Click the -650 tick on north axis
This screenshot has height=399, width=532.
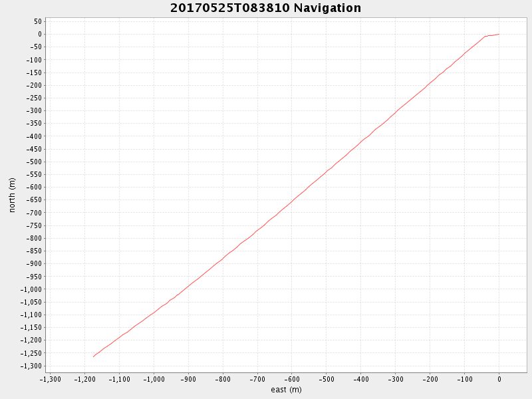click(34, 200)
